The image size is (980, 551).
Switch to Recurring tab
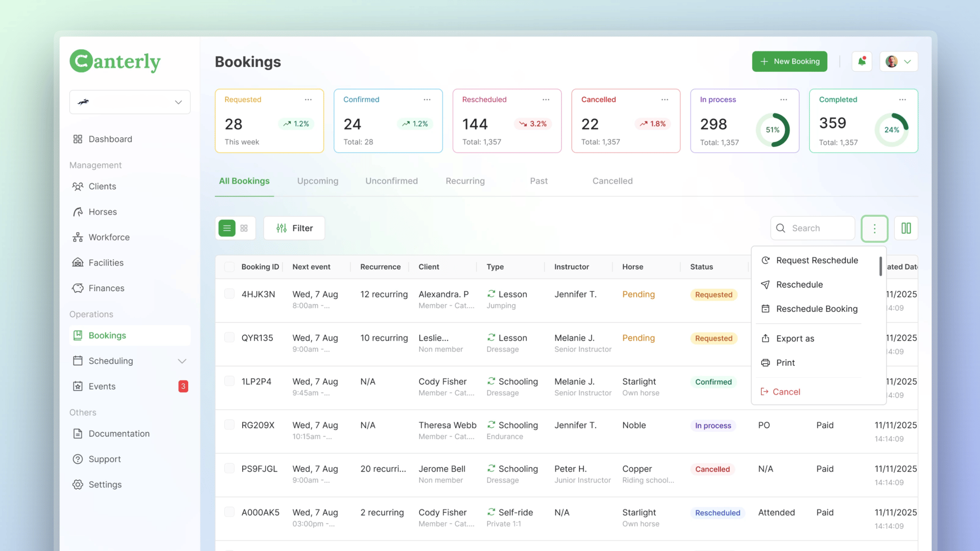pyautogui.click(x=465, y=181)
